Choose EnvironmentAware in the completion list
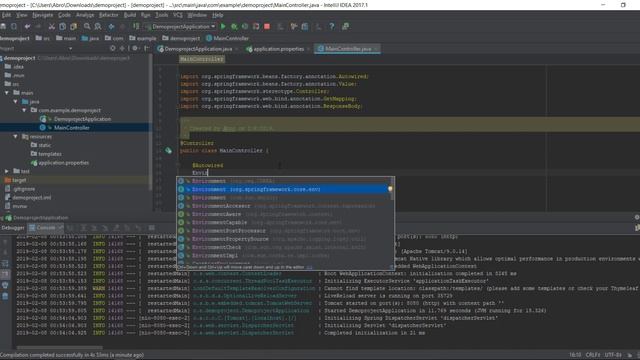640x360 pixels. [x=284, y=214]
